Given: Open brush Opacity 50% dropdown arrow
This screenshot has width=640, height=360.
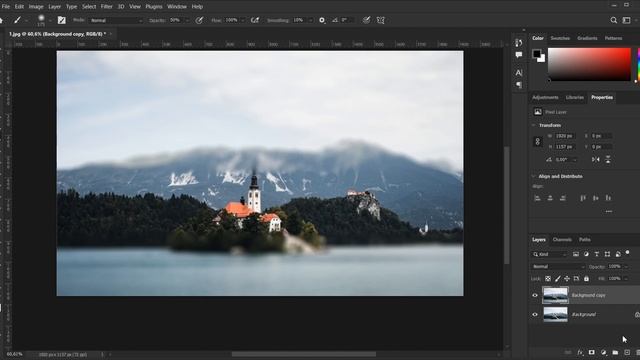Looking at the screenshot, I should [x=188, y=20].
